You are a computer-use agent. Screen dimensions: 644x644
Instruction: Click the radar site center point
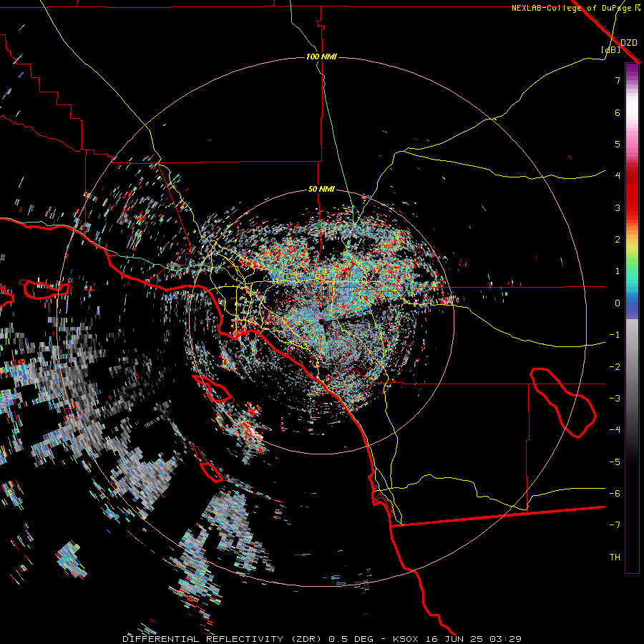(x=323, y=323)
